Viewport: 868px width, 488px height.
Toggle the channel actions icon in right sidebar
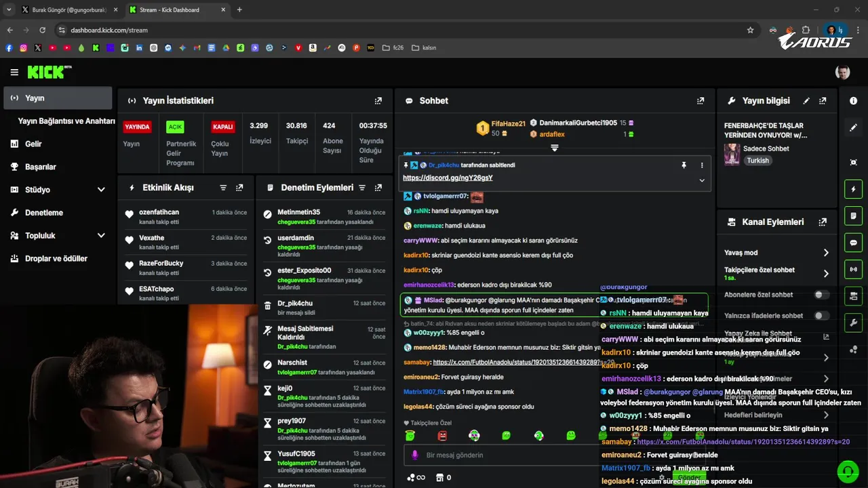(x=853, y=296)
